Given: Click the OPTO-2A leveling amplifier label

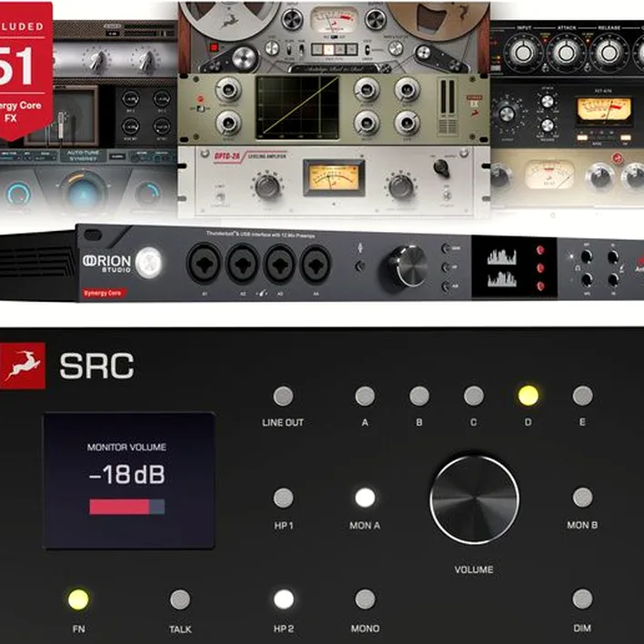Looking at the screenshot, I should click(249, 156).
